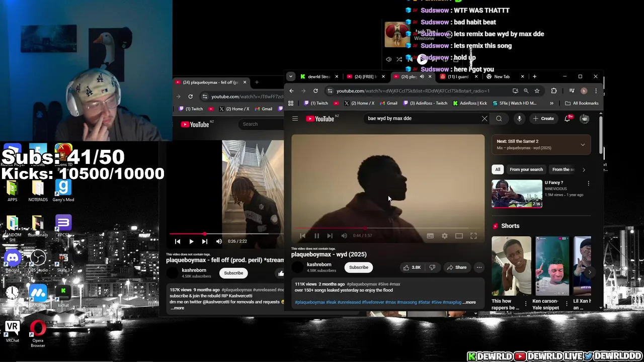Toggle subtitles on the wyd video

430,236
